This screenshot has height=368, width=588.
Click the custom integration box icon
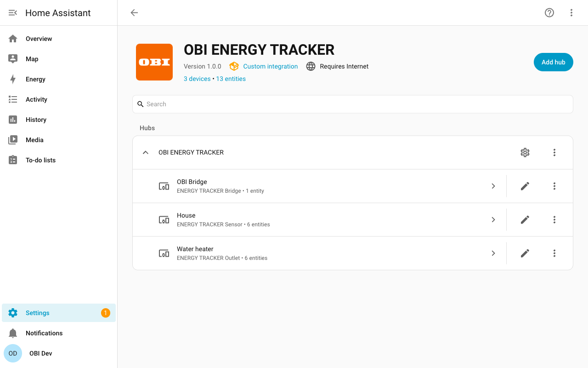(x=234, y=66)
